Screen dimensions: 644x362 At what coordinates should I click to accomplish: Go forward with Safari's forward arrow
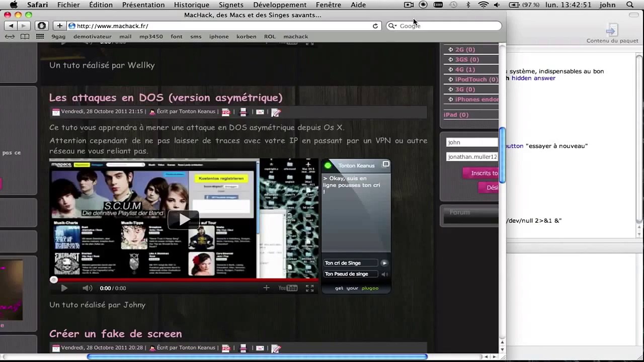coord(23,26)
